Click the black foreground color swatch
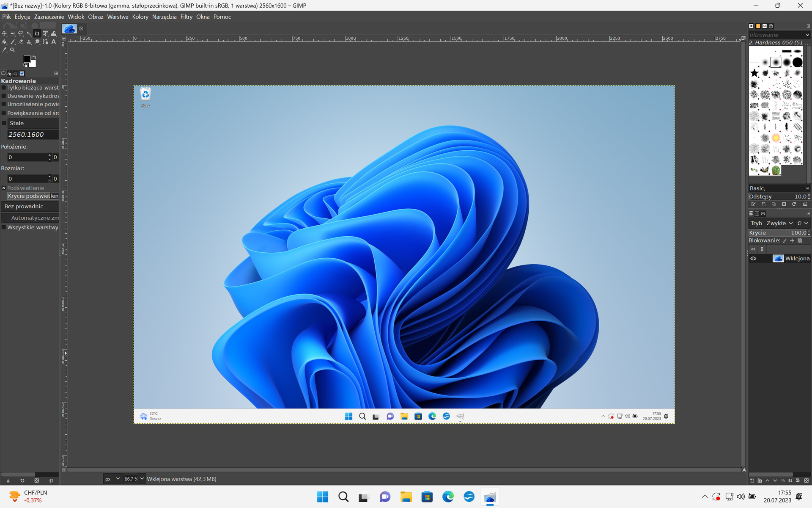 pos(27,58)
